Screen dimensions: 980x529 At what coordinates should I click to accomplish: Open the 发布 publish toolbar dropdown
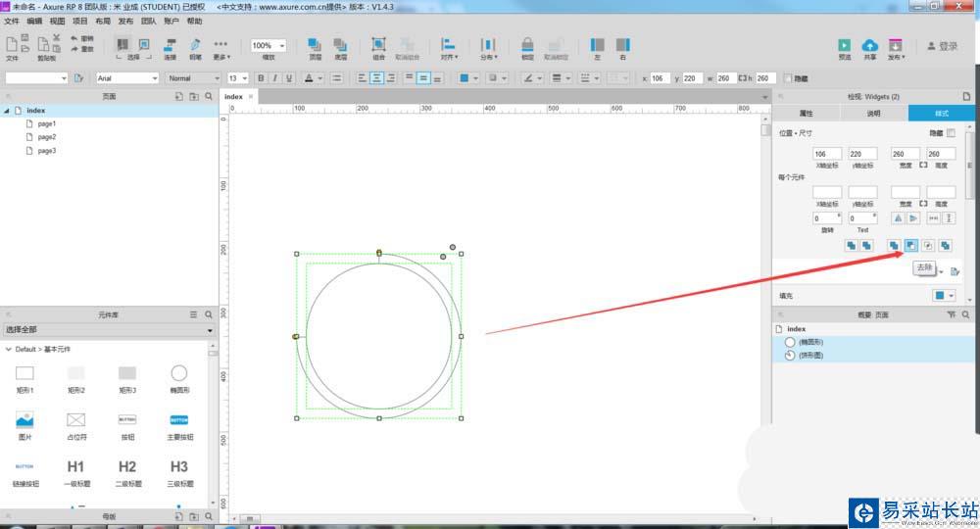896,49
